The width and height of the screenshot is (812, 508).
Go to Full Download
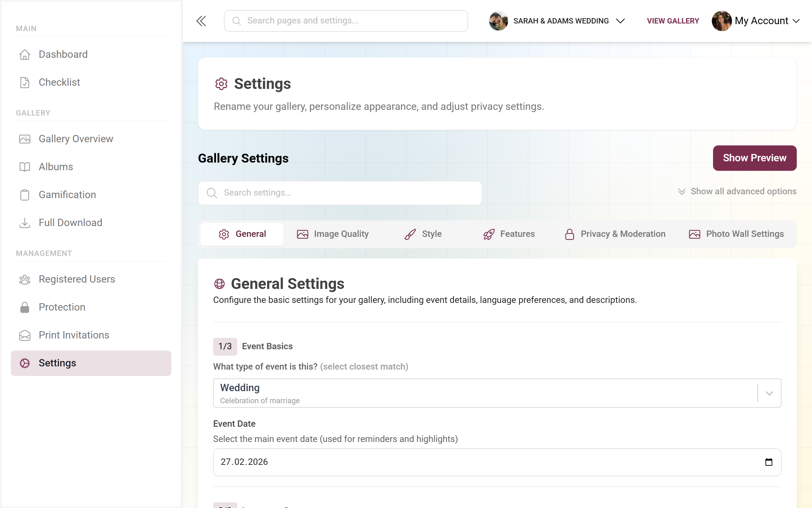pyautogui.click(x=91, y=223)
